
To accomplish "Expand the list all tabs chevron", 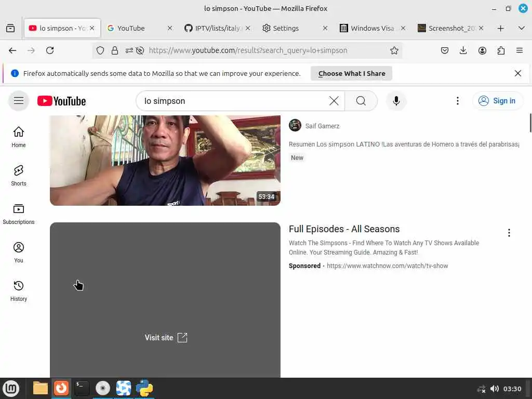I will pos(522,28).
